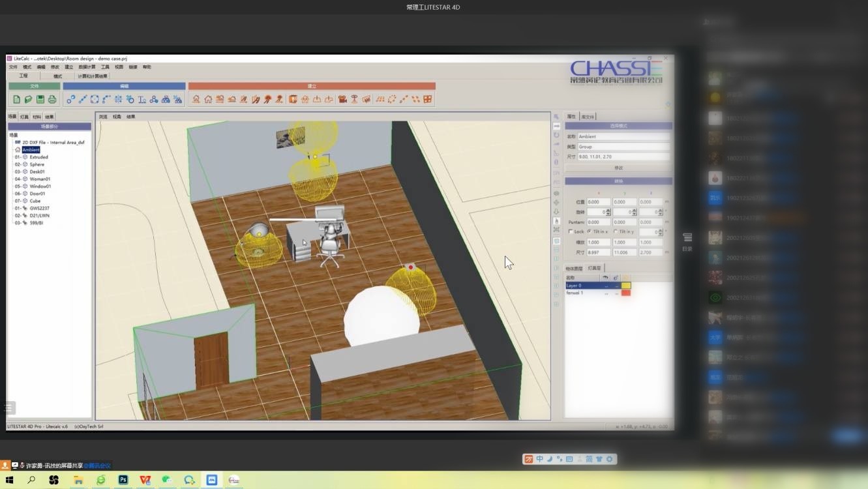Image resolution: width=868 pixels, height=489 pixels.
Task: Switch to the 灯具 tab
Action: pyautogui.click(x=25, y=117)
